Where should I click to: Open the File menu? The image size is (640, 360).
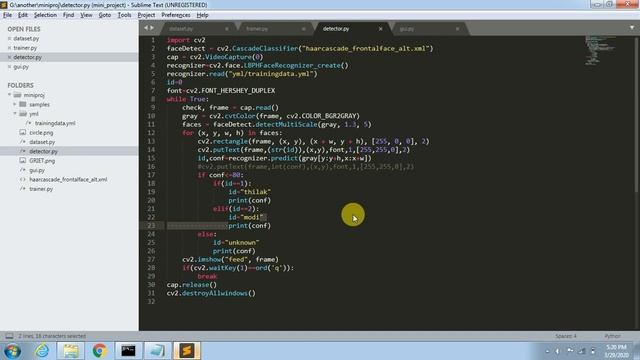pos(7,15)
